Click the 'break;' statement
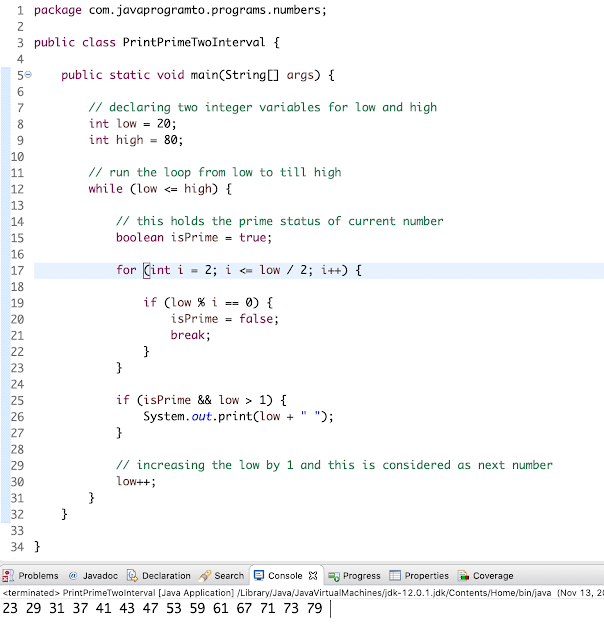Viewport: 604px width, 639px height. pos(190,335)
